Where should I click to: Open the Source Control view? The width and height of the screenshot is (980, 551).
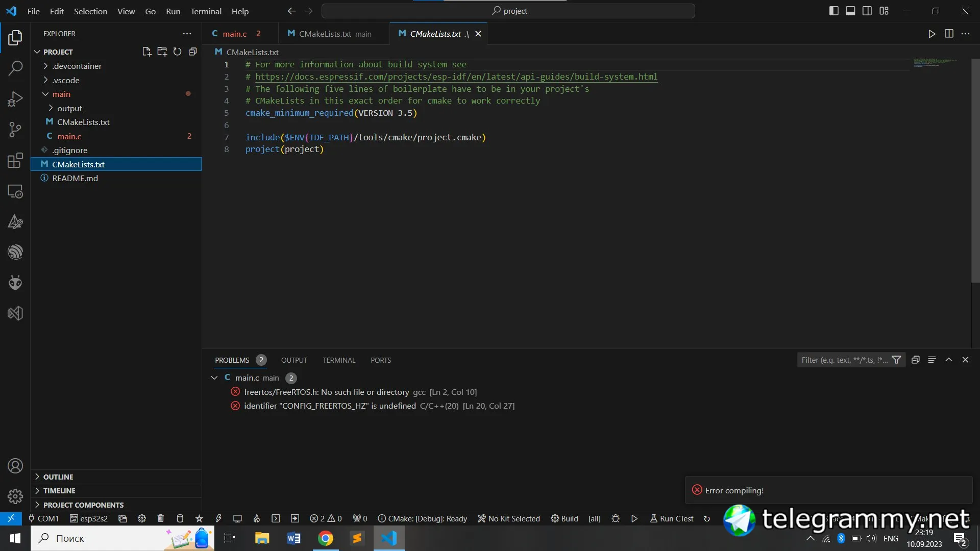[15, 130]
